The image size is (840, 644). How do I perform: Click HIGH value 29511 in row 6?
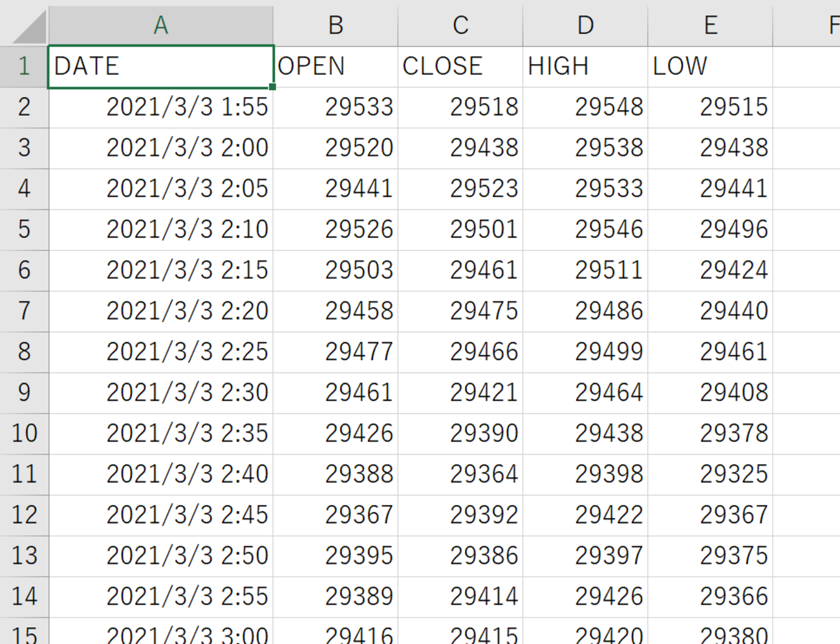pos(585,270)
